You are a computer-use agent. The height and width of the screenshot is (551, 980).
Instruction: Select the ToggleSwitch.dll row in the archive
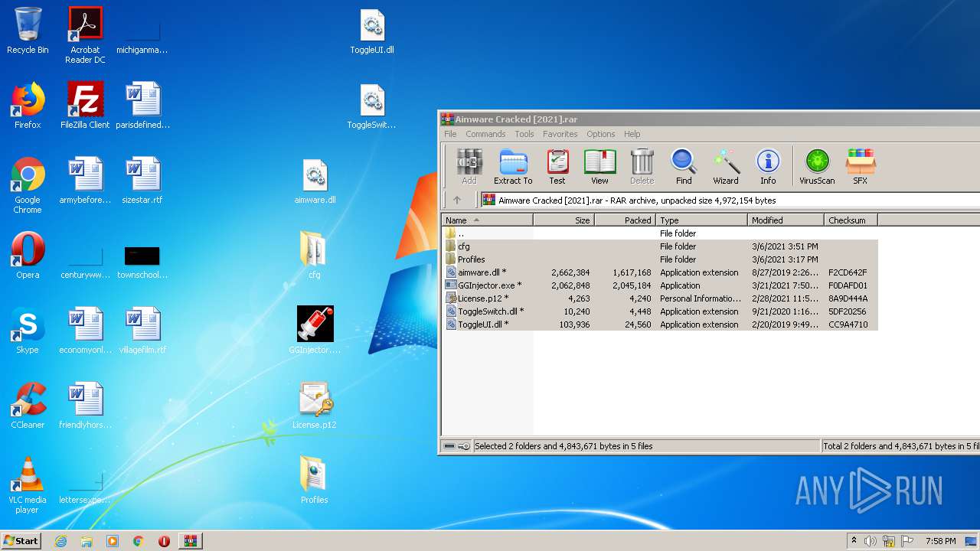point(660,311)
